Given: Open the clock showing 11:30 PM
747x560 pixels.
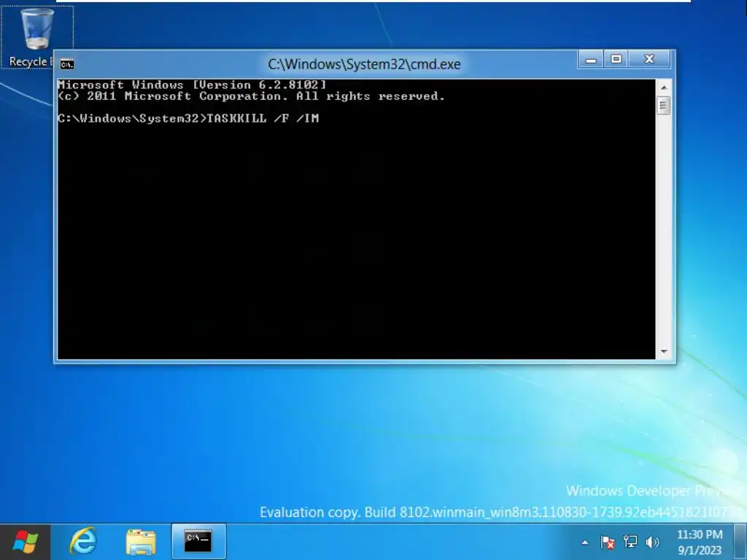Looking at the screenshot, I should click(700, 542).
